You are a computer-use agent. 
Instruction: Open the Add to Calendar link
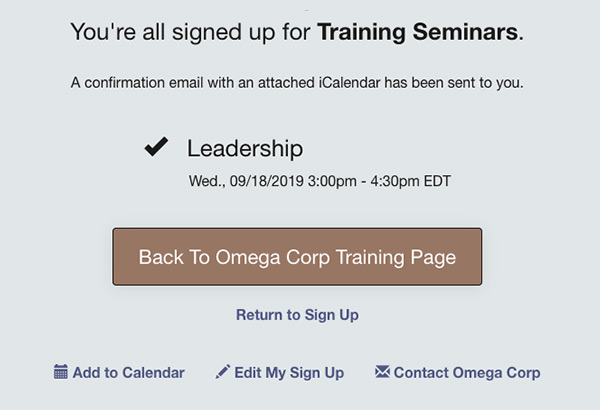tap(119, 372)
